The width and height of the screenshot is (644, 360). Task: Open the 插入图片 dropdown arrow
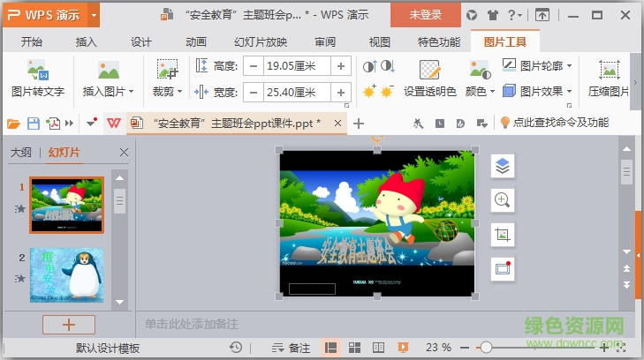point(132,92)
